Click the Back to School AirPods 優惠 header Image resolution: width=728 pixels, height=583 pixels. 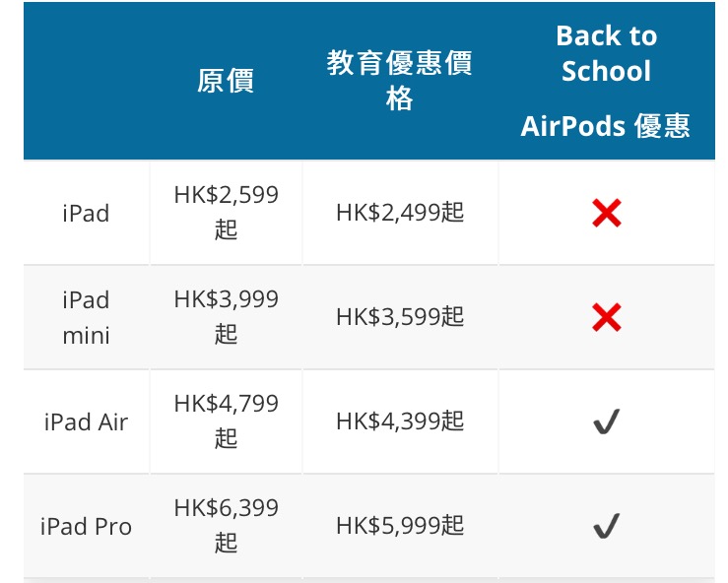(607, 81)
